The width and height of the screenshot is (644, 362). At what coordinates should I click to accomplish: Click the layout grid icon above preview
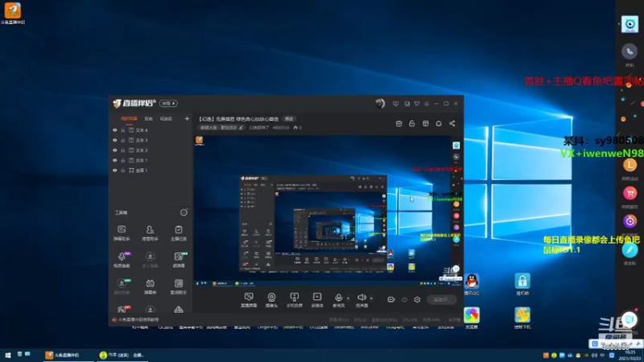pos(426,124)
